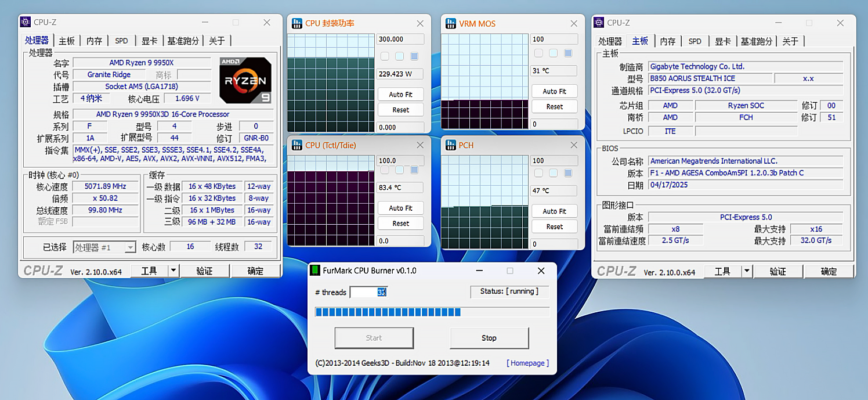The image size is (868, 400).
Task: Open the Homepage link in FurMark
Action: point(527,363)
